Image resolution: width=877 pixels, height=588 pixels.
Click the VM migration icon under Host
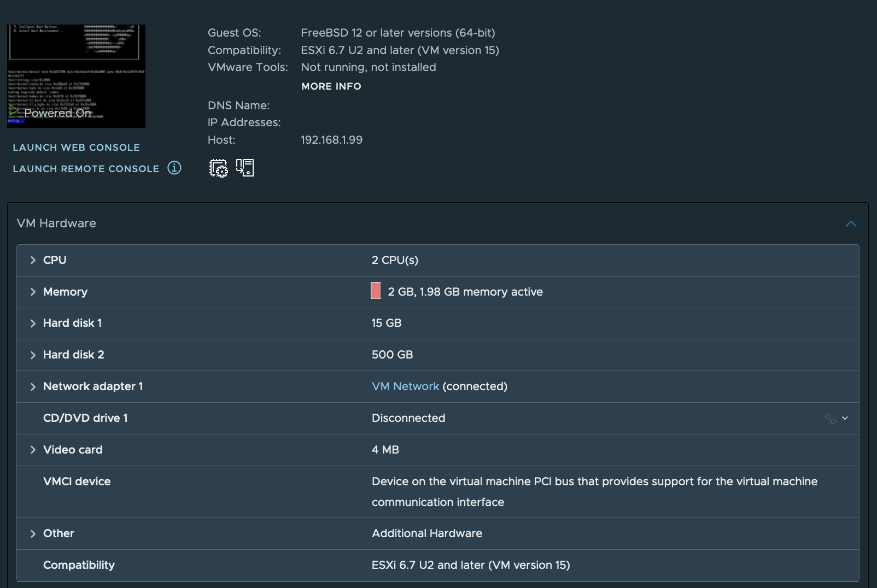click(245, 167)
